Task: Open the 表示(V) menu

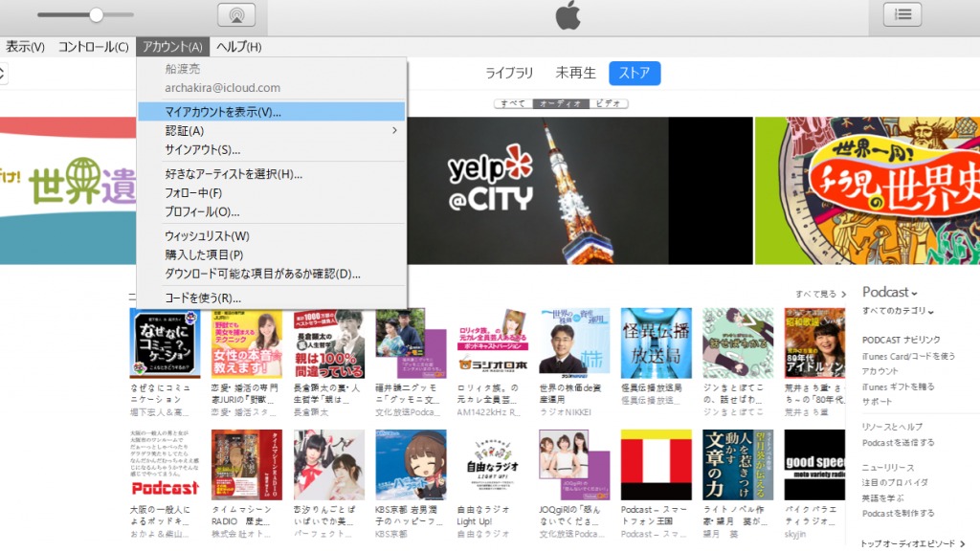Action: pyautogui.click(x=25, y=47)
